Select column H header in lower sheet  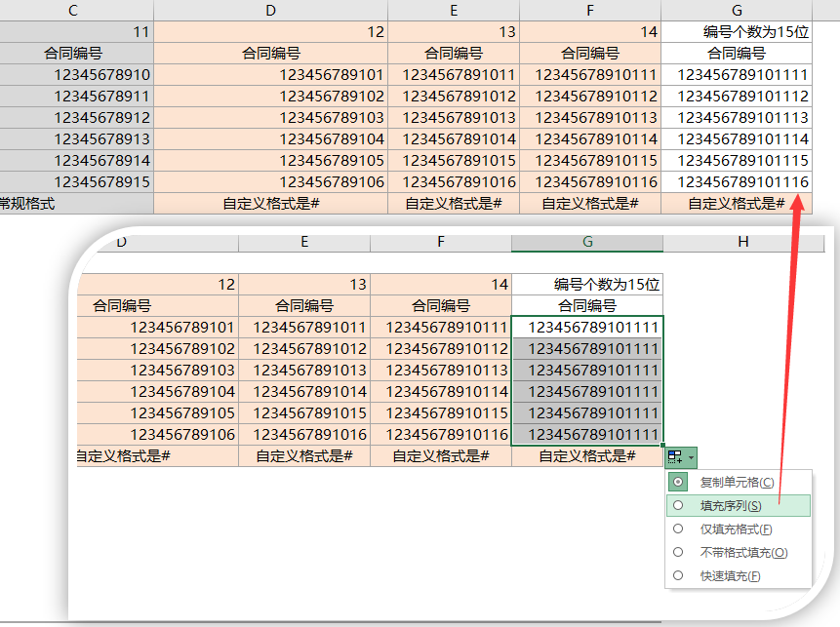coord(743,242)
